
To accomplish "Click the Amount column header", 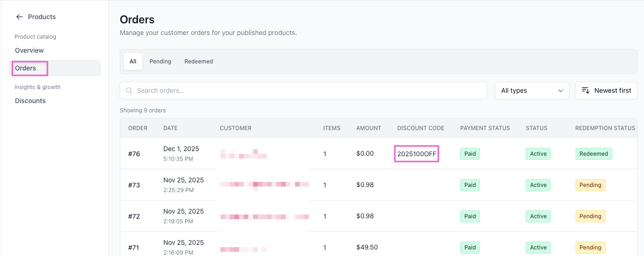I will point(369,128).
